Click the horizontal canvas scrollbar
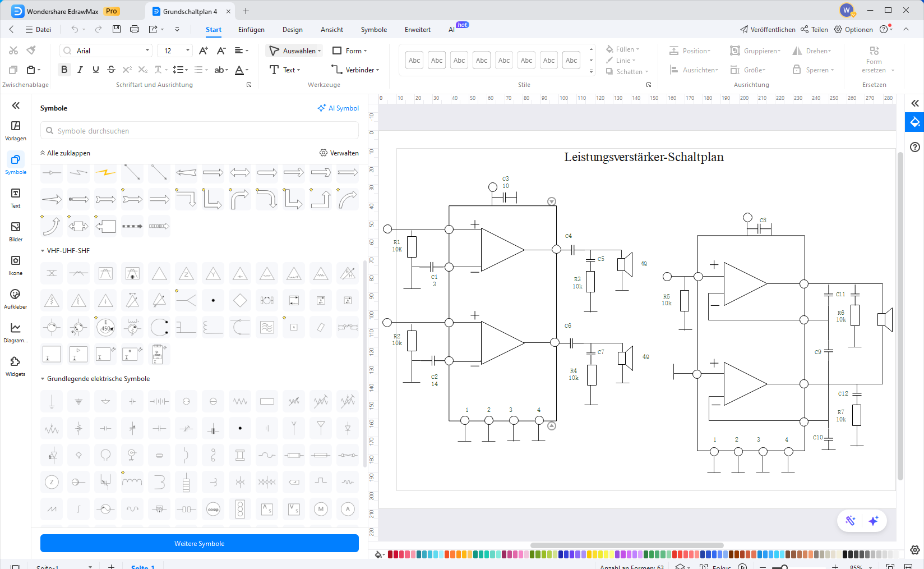The image size is (924, 569). click(x=627, y=545)
